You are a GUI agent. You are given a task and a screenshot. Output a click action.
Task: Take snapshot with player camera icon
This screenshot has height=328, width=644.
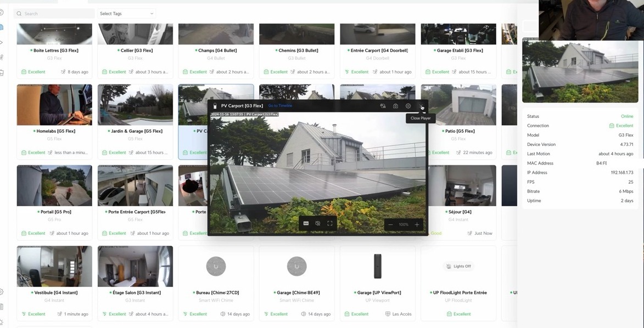click(x=395, y=106)
